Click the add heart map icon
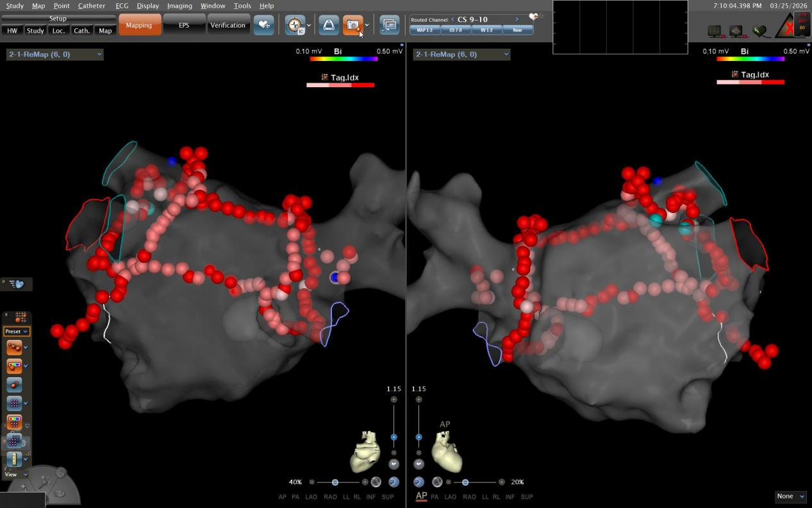 263,25
